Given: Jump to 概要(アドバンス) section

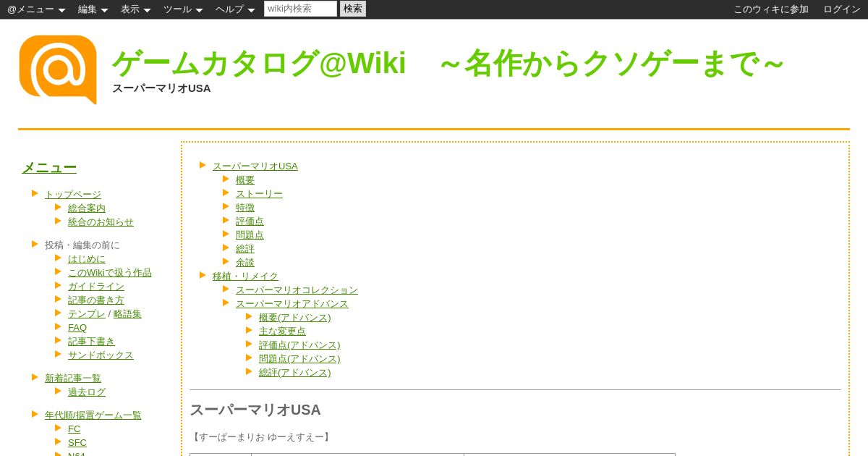Looking at the screenshot, I should click(295, 317).
